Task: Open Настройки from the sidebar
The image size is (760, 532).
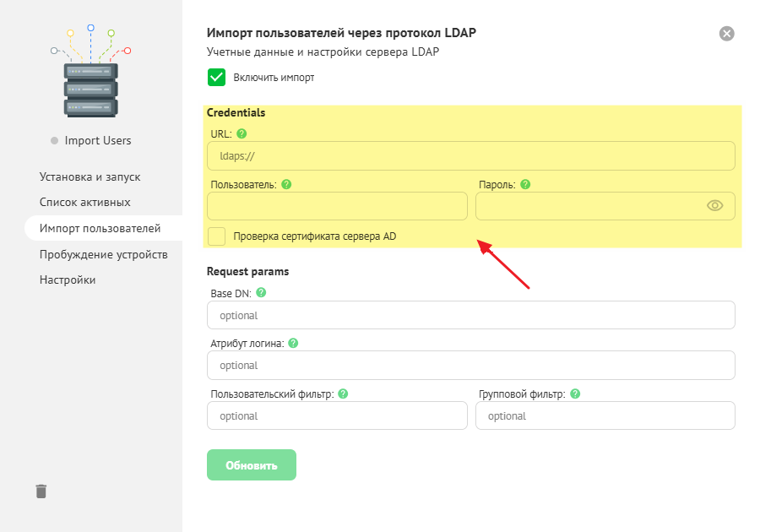Action: (x=68, y=280)
